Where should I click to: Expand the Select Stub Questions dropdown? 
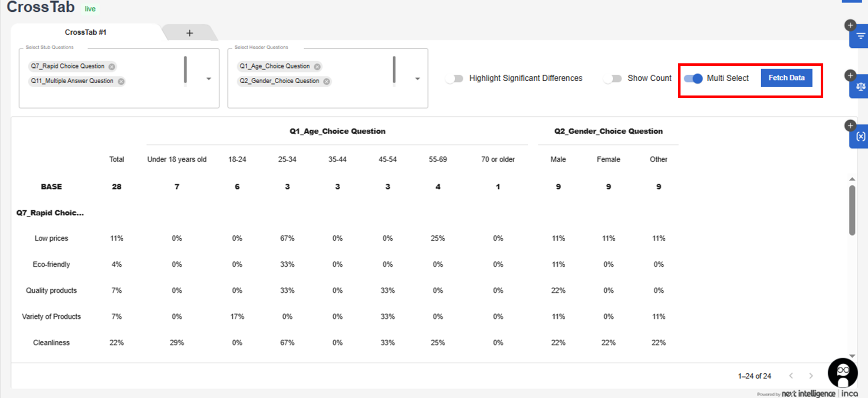(x=209, y=79)
